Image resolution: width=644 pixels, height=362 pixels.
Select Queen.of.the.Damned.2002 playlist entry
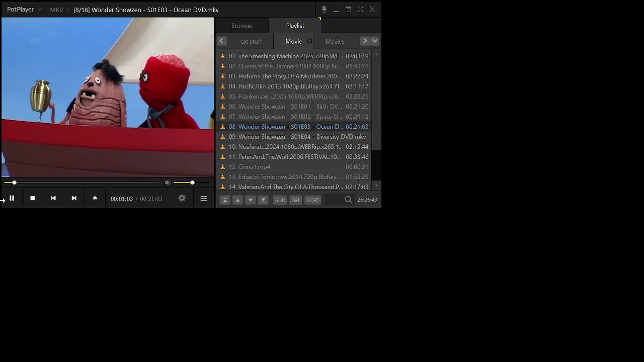[294, 66]
